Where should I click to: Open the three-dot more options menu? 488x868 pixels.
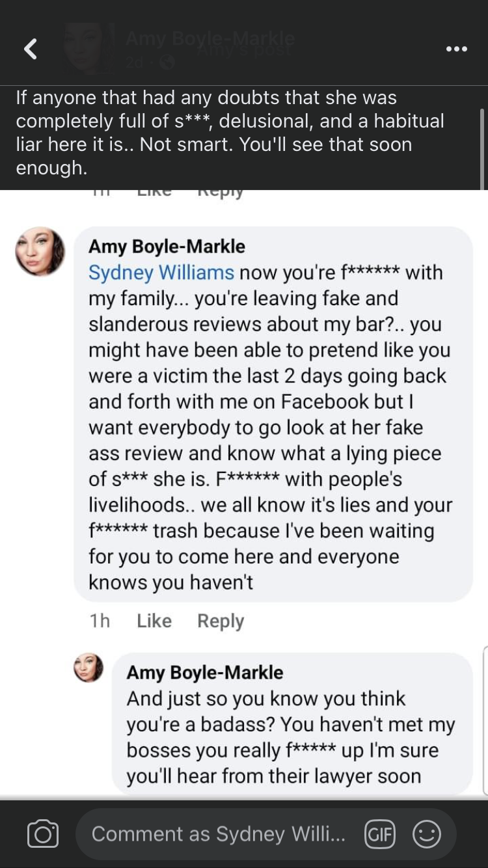pyautogui.click(x=456, y=49)
